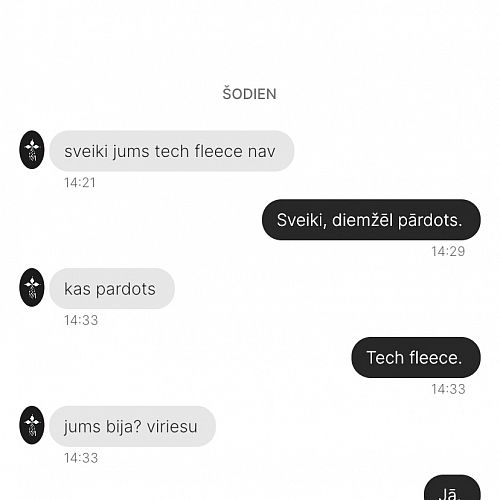This screenshot has height=500, width=500.
Task: Tap the 'Tech fleece.' sent message
Action: (416, 357)
